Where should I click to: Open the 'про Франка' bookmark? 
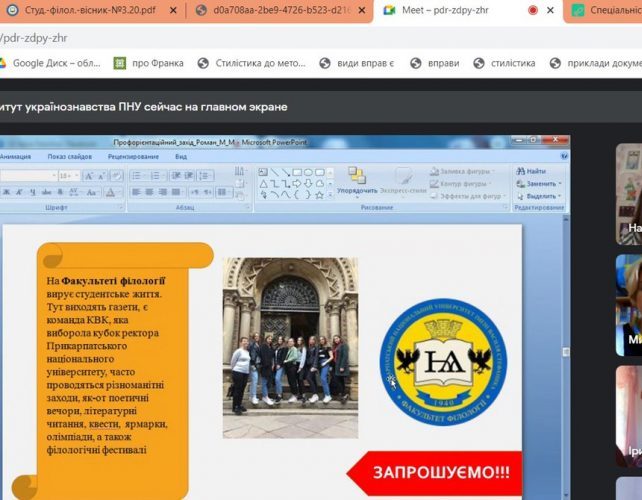point(149,63)
